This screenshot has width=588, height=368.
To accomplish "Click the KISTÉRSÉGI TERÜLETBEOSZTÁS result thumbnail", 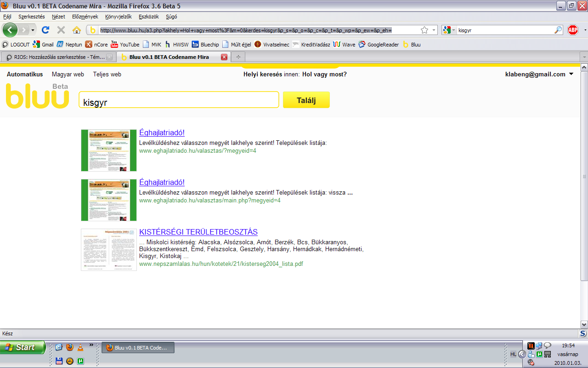I will 109,250.
